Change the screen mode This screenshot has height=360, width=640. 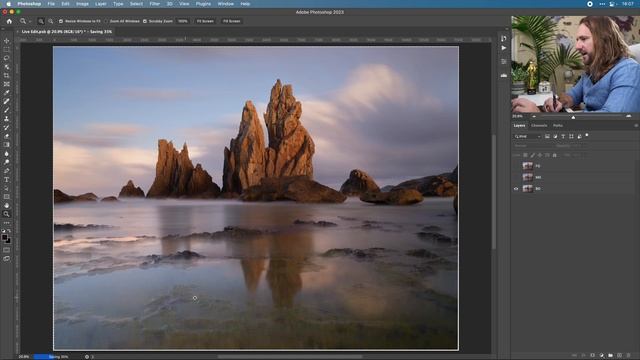point(7,258)
